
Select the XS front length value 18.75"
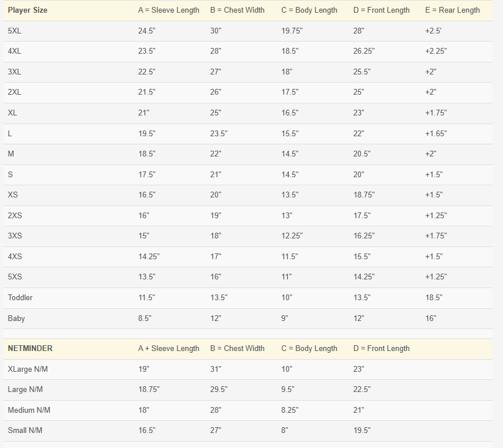coord(364,195)
